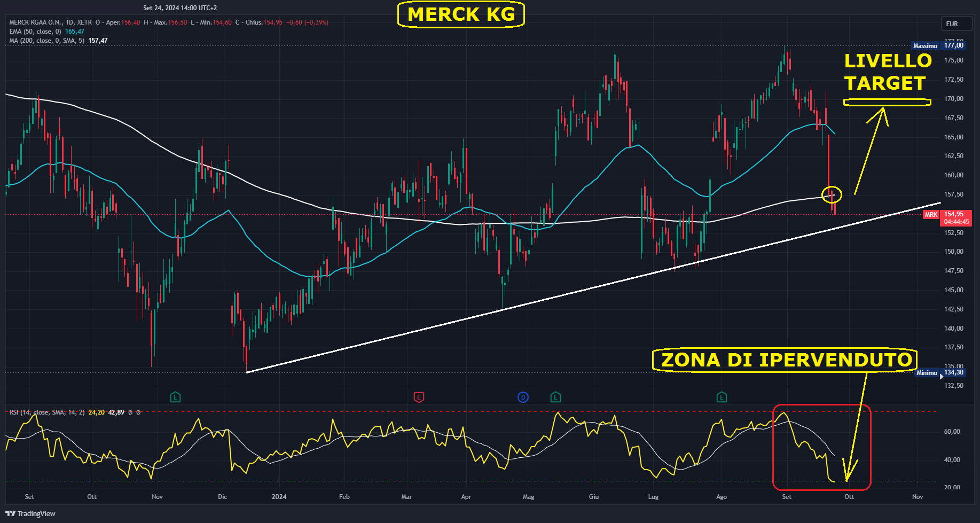Image resolution: width=980 pixels, height=523 pixels.
Task: Click the MA value 157,47
Action: (x=98, y=41)
